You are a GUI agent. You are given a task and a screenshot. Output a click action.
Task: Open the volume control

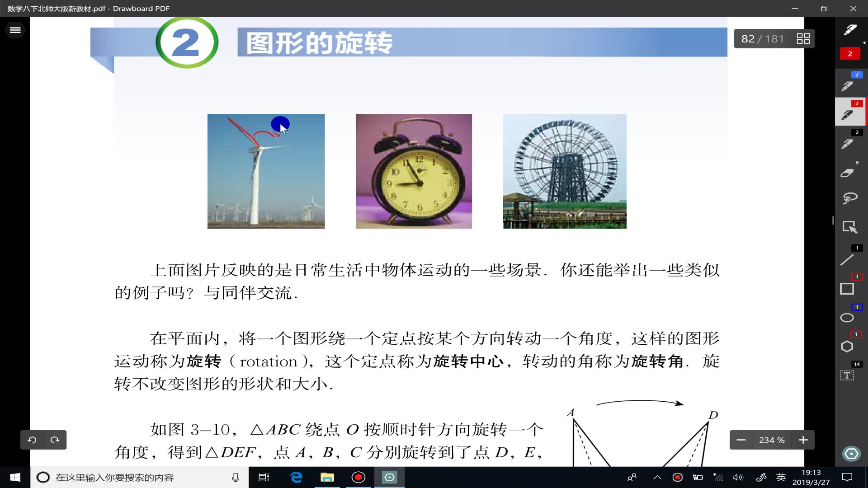[738, 477]
